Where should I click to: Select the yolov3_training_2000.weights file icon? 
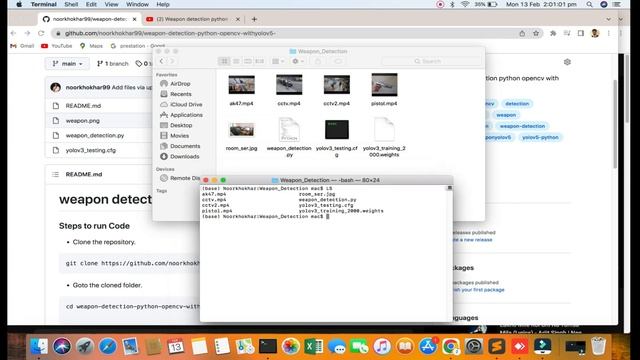coord(384,129)
